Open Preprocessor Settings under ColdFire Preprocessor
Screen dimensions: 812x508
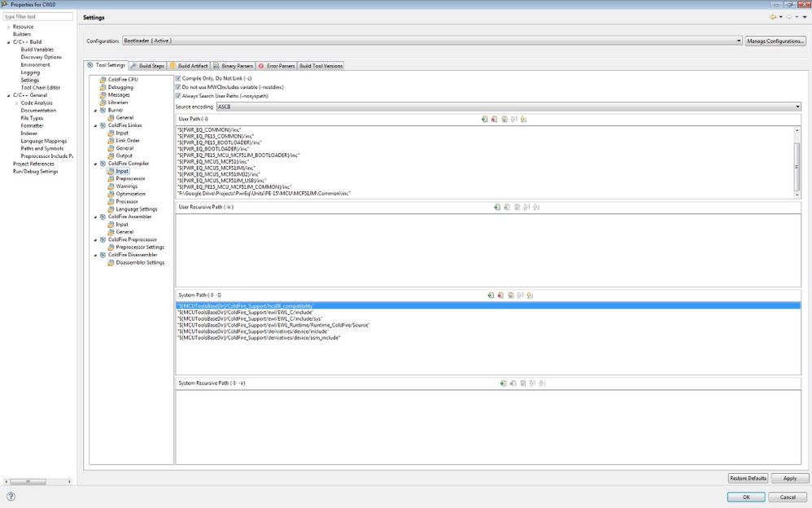(x=140, y=247)
